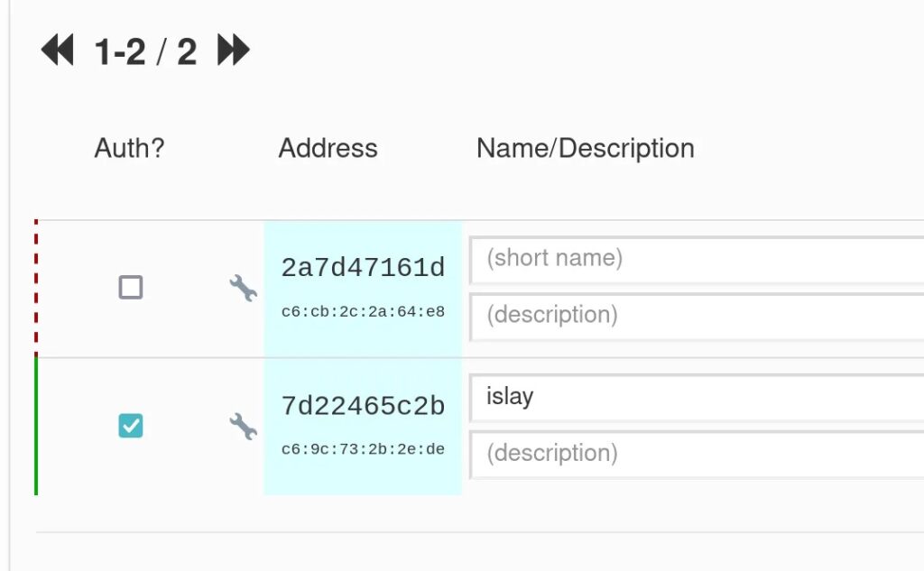This screenshot has height=571, width=924.
Task: Click green status bar of islay member
Action: pos(36,426)
